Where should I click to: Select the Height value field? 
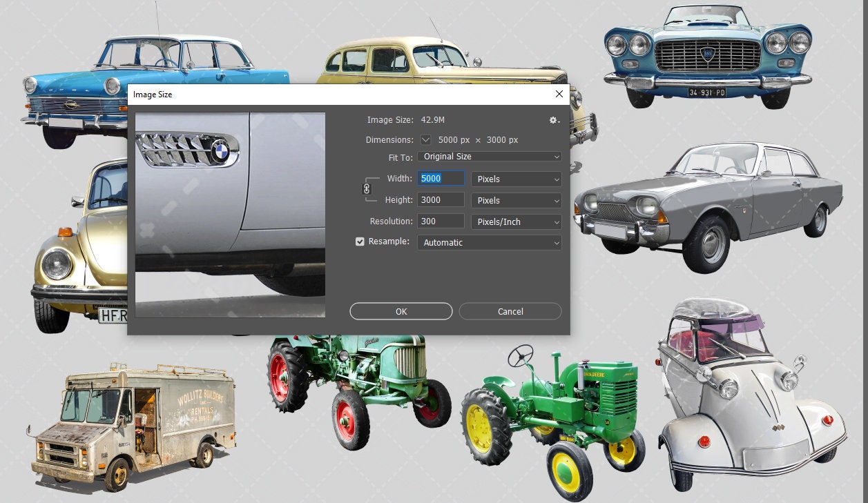[x=441, y=200]
